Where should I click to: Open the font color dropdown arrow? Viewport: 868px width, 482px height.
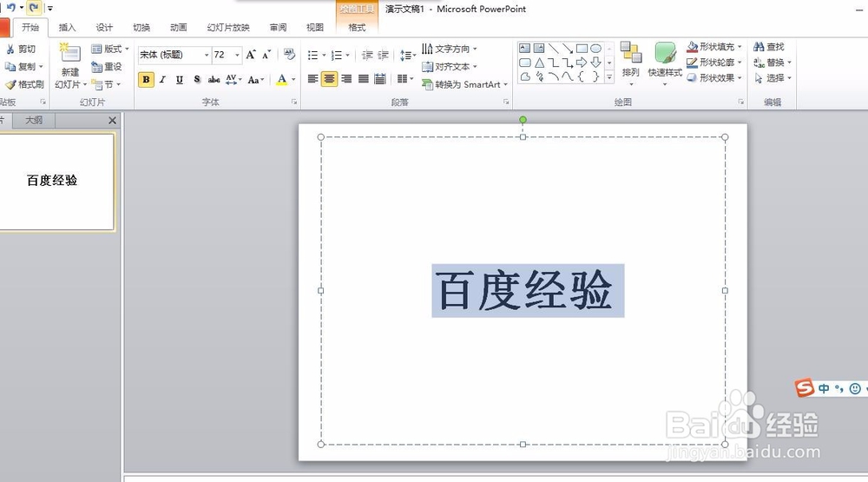pos(293,79)
